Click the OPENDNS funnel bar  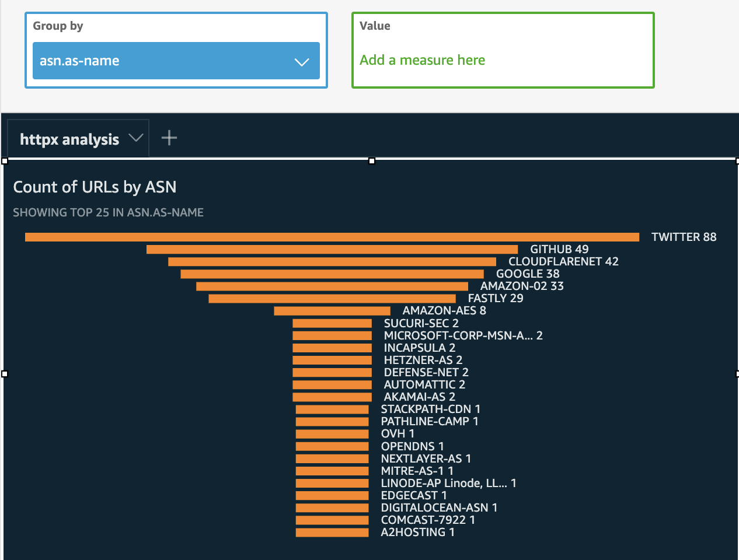332,446
